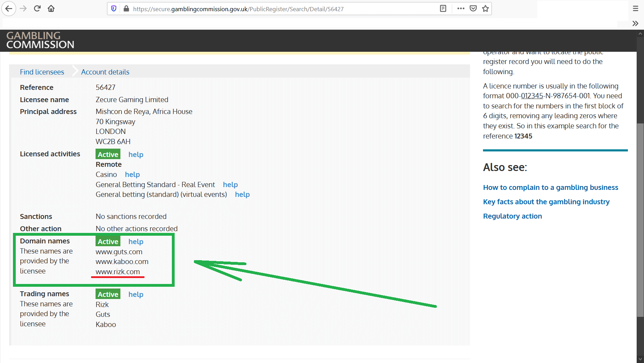Select licensee name Zecure Gaming Limited
The image size is (644, 363).
pyautogui.click(x=132, y=100)
